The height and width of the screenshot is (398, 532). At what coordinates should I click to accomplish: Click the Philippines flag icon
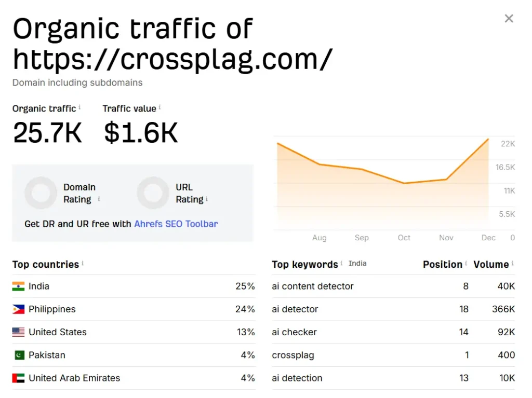[19, 309]
